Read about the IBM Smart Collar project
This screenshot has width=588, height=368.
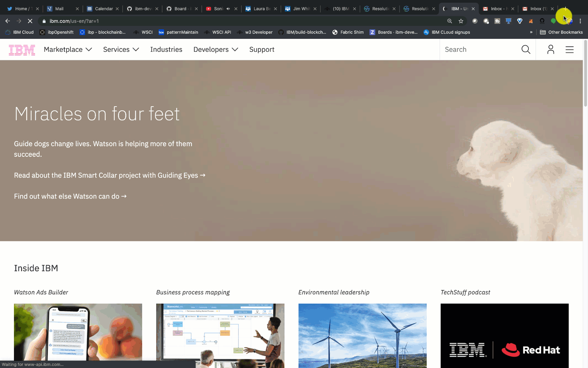[110, 175]
